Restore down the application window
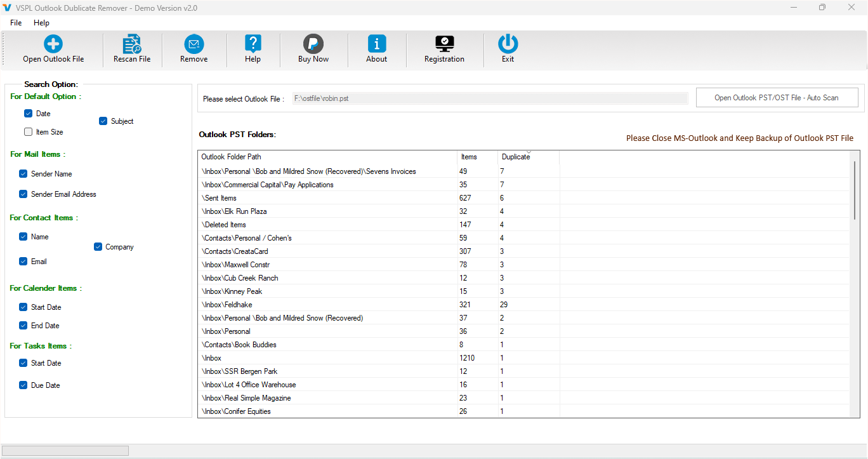This screenshot has height=459, width=868. [x=822, y=8]
